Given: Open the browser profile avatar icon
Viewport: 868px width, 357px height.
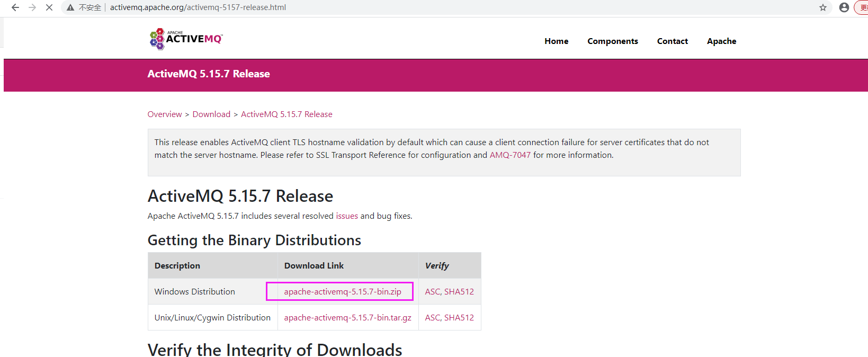Looking at the screenshot, I should (x=844, y=7).
